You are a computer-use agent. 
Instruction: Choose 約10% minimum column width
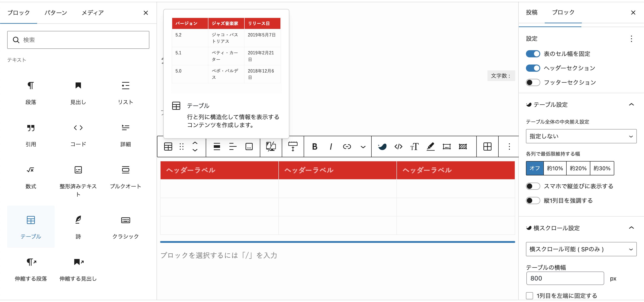pos(555,168)
